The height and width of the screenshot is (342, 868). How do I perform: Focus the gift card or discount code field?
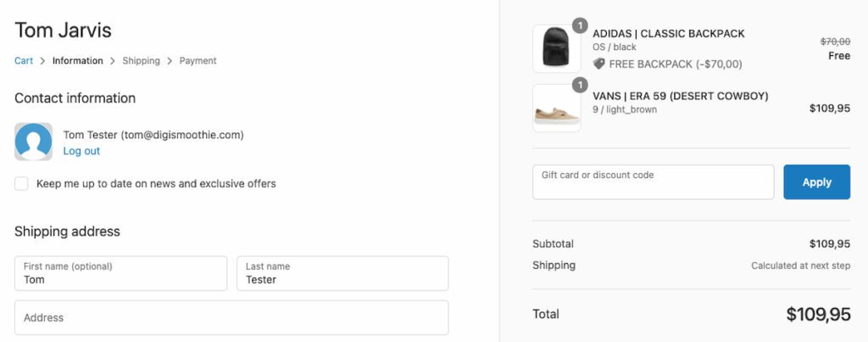pos(653,182)
